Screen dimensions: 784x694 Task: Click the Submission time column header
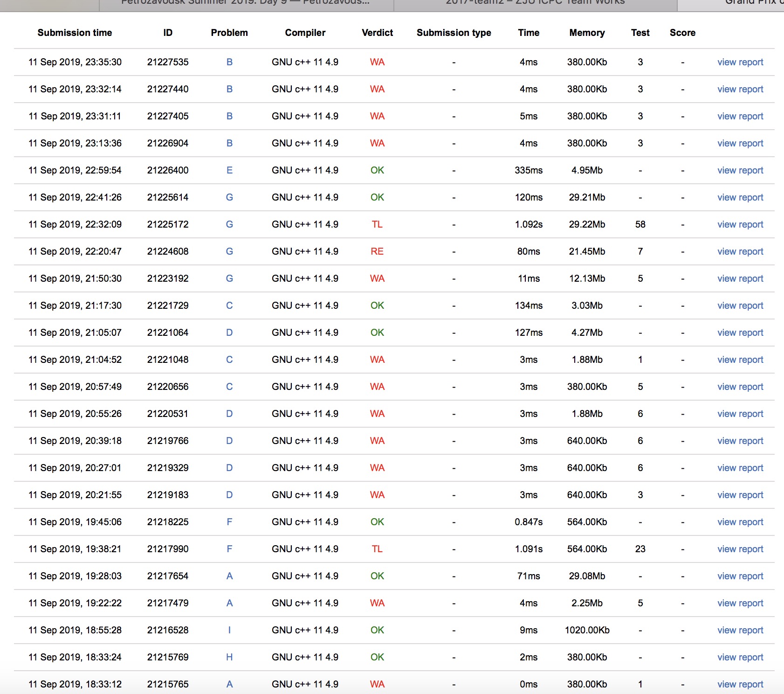[75, 33]
